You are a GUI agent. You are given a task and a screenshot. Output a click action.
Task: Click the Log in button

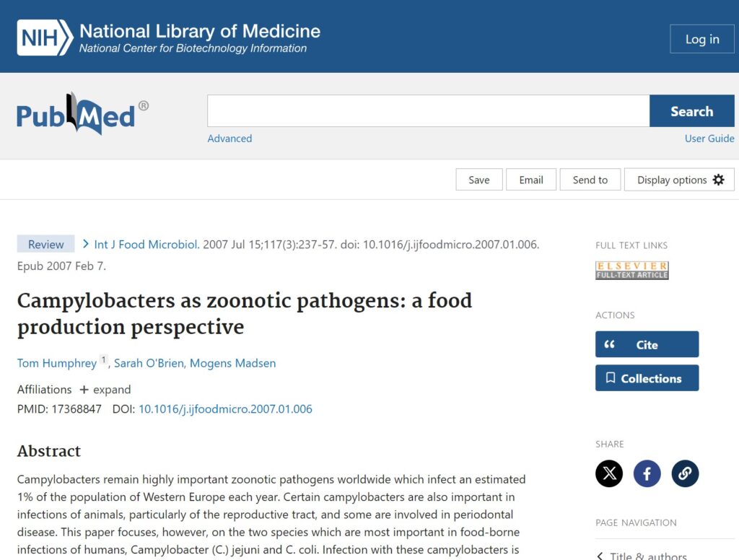pyautogui.click(x=701, y=39)
